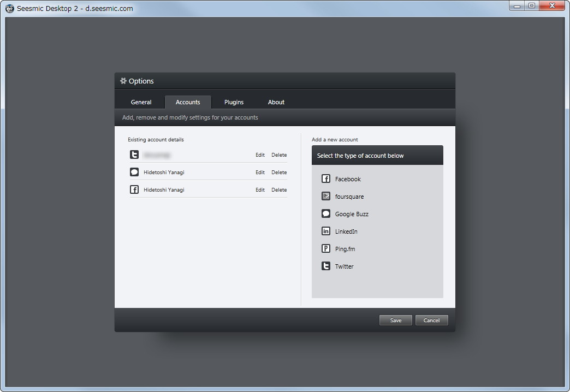Switch to the Plugins tab
The width and height of the screenshot is (570, 392).
coord(234,102)
